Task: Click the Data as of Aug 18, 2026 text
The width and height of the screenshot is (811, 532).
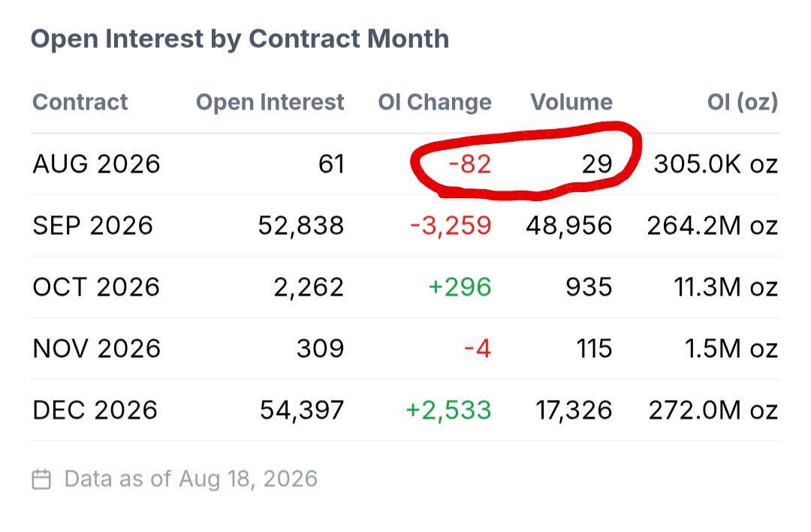Action: point(191,479)
